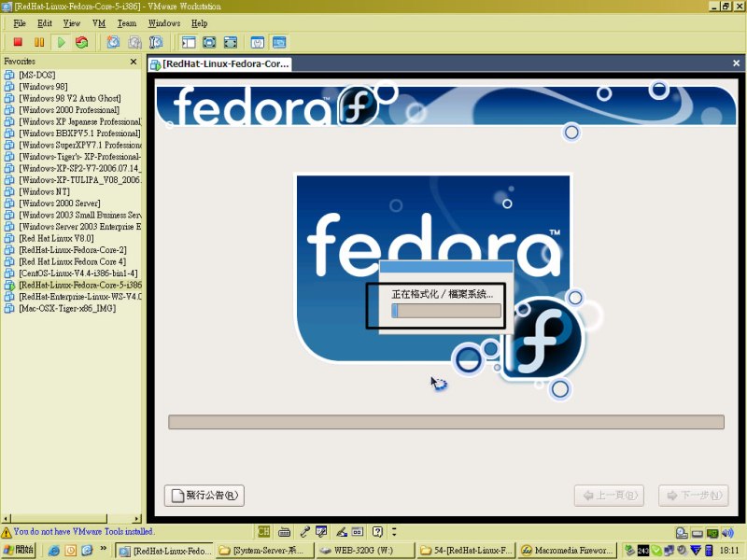Open the Snapshot Manager wrench icon
Viewport: 747px width, 560px height.
(x=156, y=42)
